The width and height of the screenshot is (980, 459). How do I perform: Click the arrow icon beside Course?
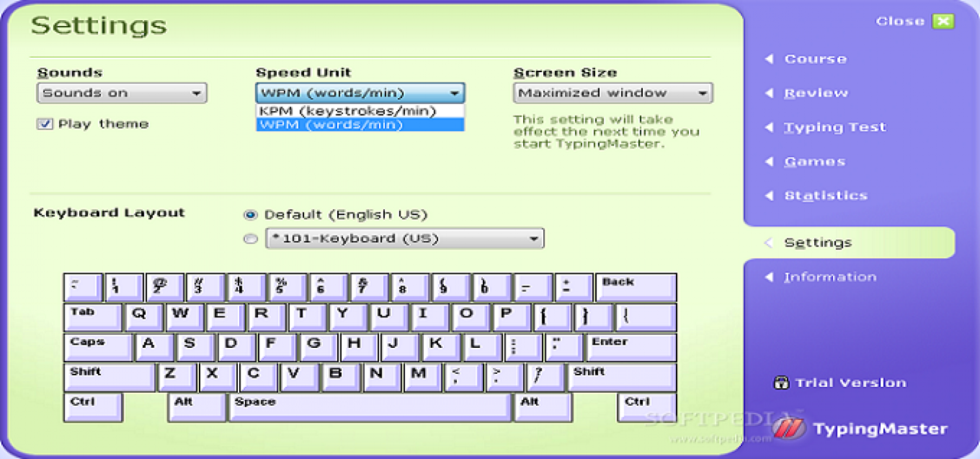point(769,59)
